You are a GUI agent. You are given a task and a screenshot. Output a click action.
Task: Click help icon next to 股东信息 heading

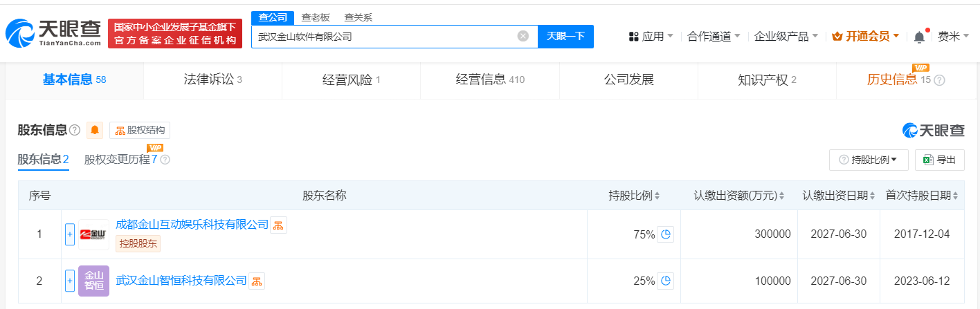click(75, 130)
